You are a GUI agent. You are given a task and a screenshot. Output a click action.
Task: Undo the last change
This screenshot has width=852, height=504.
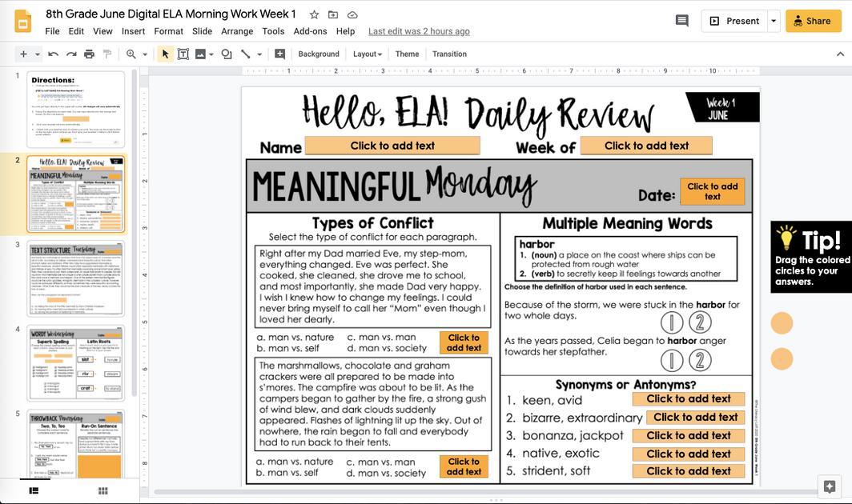(51, 54)
